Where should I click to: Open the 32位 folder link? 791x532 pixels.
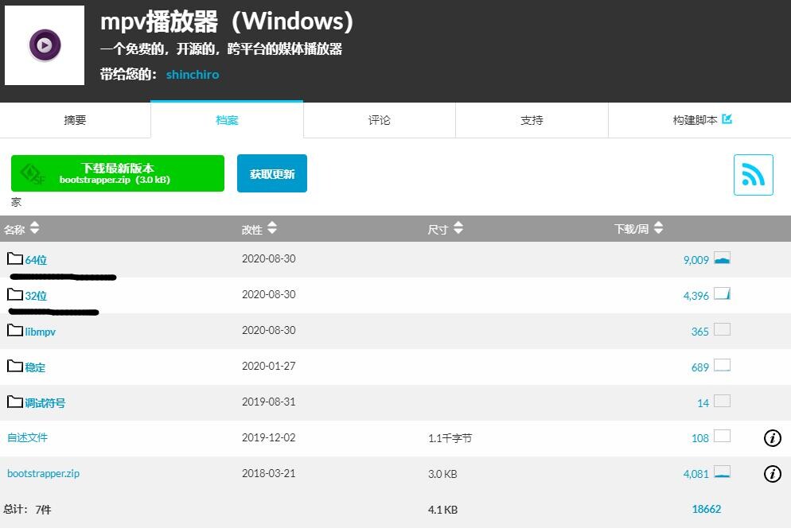coord(36,296)
